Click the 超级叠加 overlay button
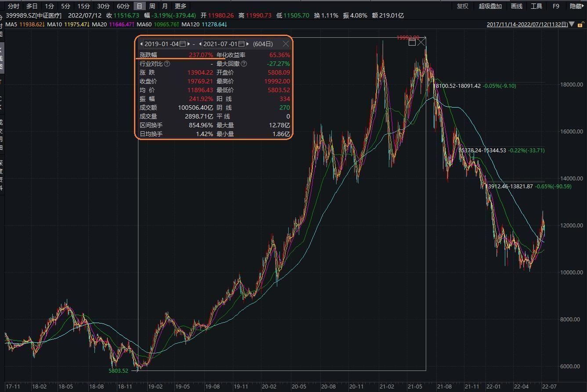This screenshot has height=392, width=587. 490,6
